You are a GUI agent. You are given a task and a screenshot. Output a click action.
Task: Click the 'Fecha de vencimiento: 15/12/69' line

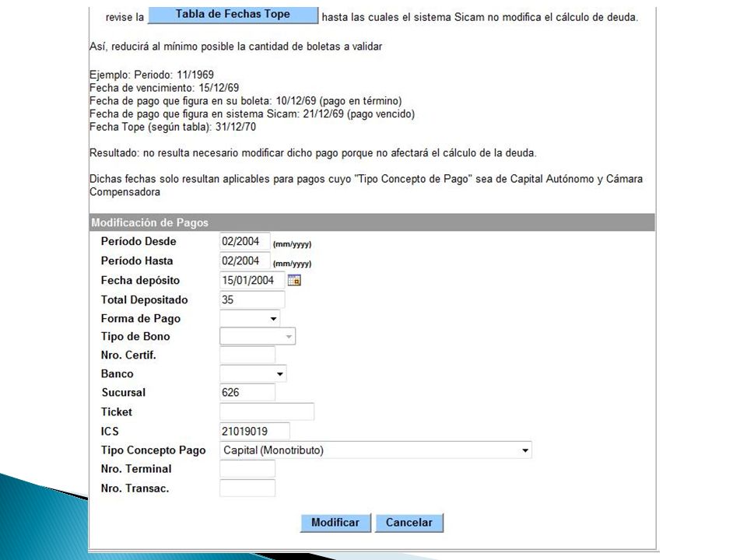(x=164, y=88)
